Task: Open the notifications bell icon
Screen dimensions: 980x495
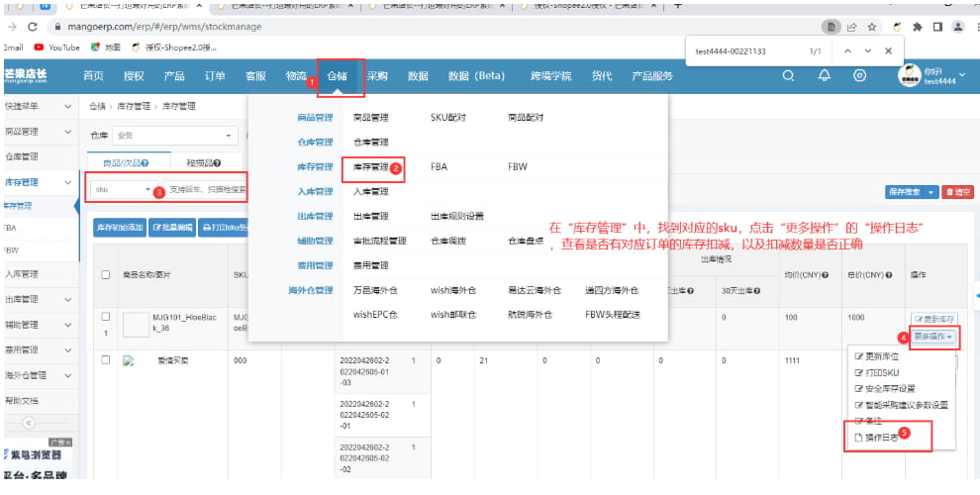Action: (823, 76)
